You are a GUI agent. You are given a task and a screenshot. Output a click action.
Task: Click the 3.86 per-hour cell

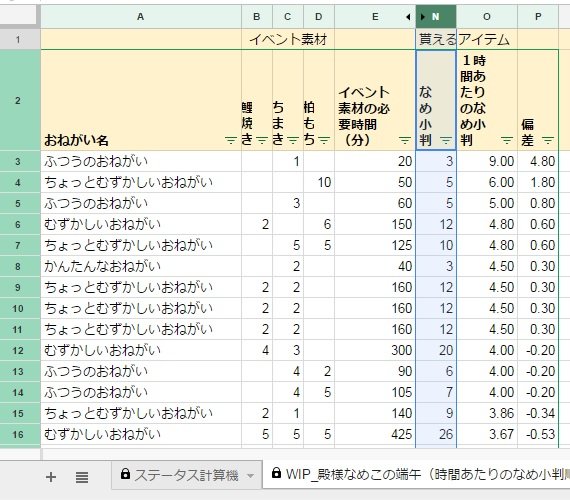[x=487, y=413]
